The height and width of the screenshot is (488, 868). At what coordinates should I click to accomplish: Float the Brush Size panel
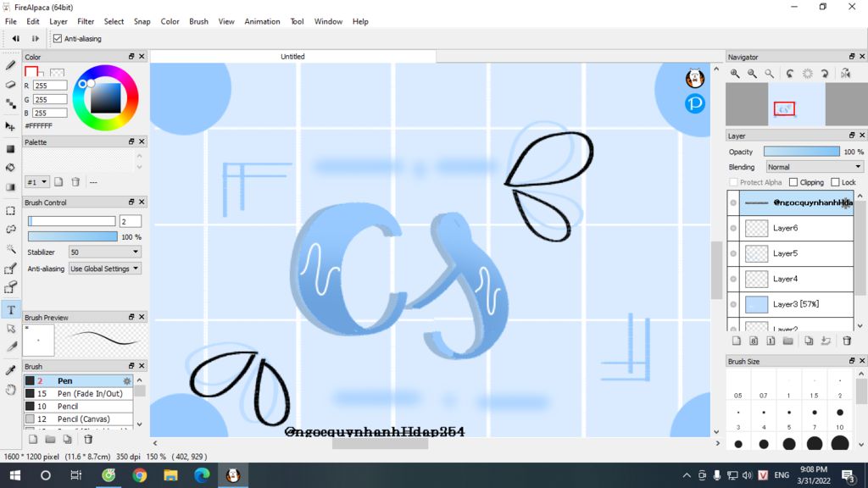(852, 361)
